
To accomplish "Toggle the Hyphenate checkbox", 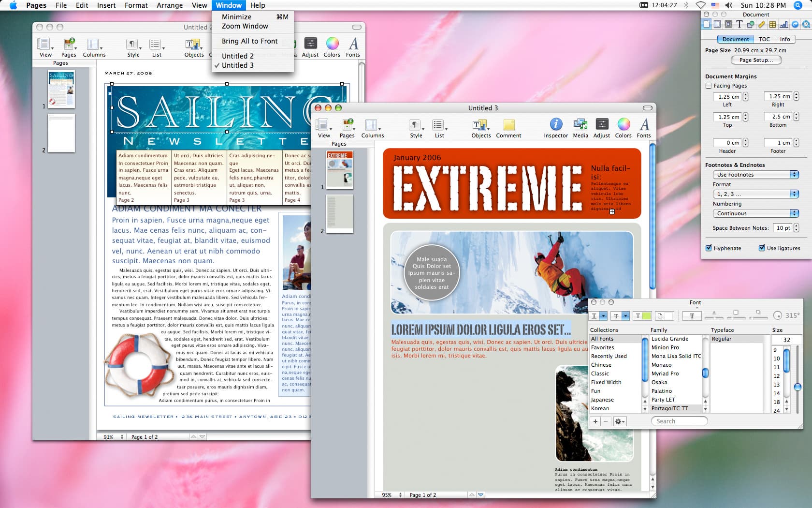I will (709, 248).
